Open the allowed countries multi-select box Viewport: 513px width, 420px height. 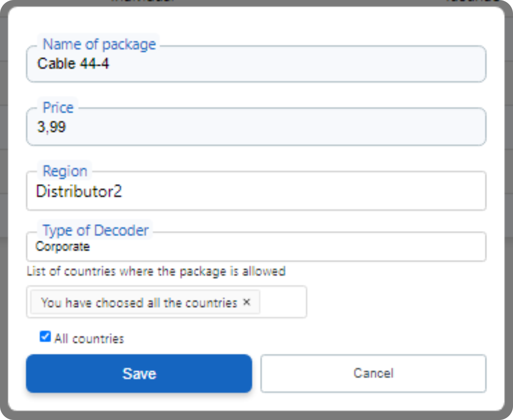point(282,302)
